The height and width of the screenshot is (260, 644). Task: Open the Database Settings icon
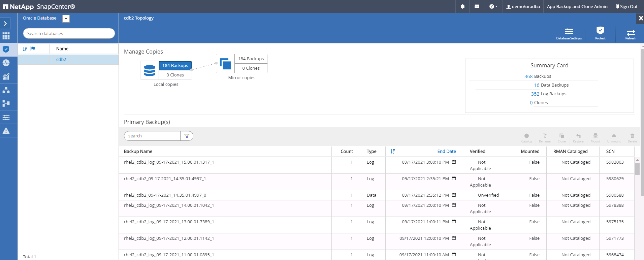pyautogui.click(x=569, y=34)
